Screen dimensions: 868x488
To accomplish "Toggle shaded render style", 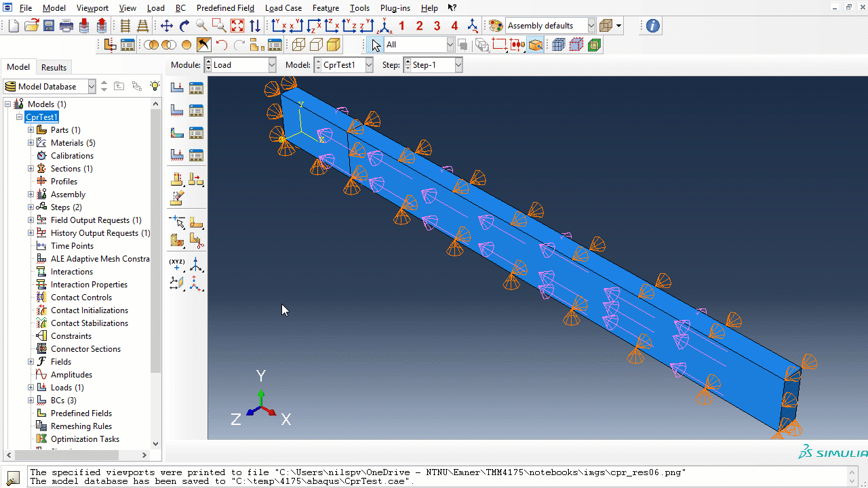I will coord(334,45).
